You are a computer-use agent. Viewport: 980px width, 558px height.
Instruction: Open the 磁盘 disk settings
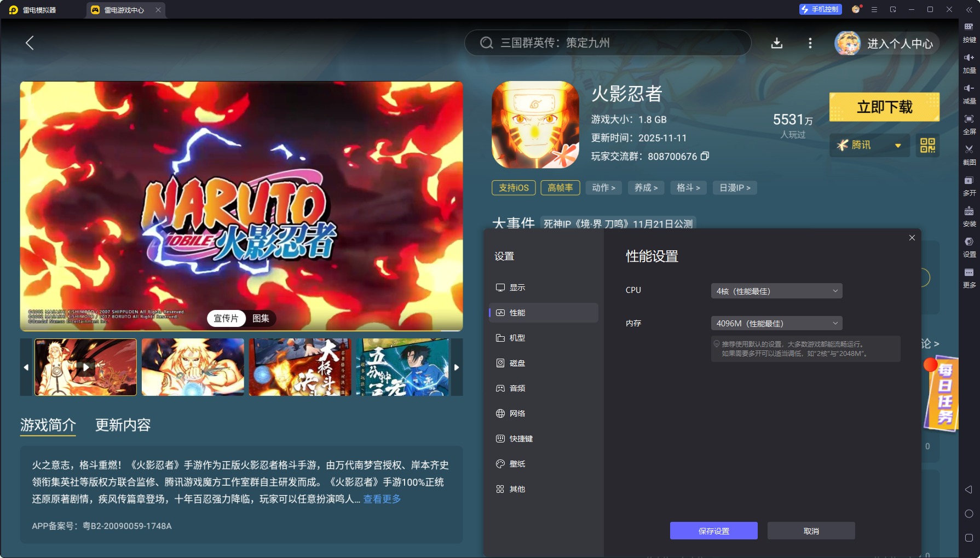click(544, 363)
